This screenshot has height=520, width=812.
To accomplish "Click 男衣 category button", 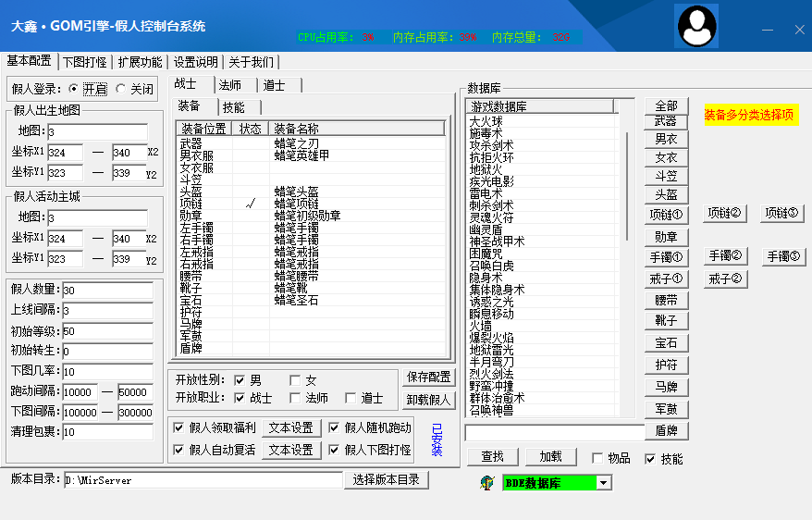I will pos(667,140).
